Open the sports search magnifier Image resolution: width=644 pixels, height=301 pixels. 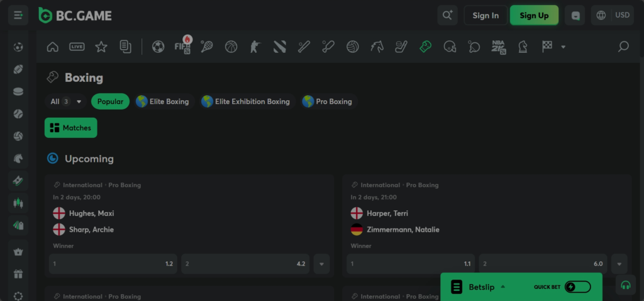pos(623,47)
